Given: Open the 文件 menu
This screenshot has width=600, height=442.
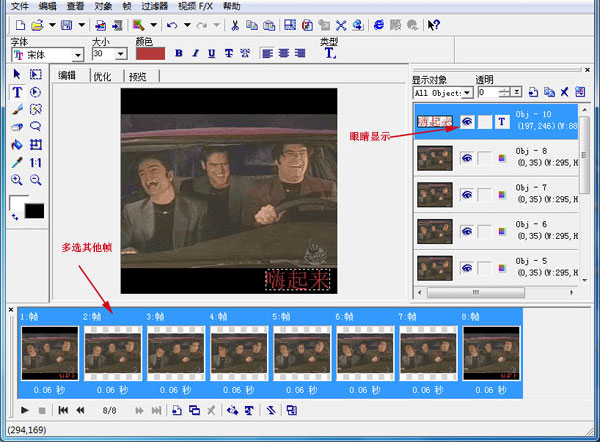Looking at the screenshot, I should 20,6.
